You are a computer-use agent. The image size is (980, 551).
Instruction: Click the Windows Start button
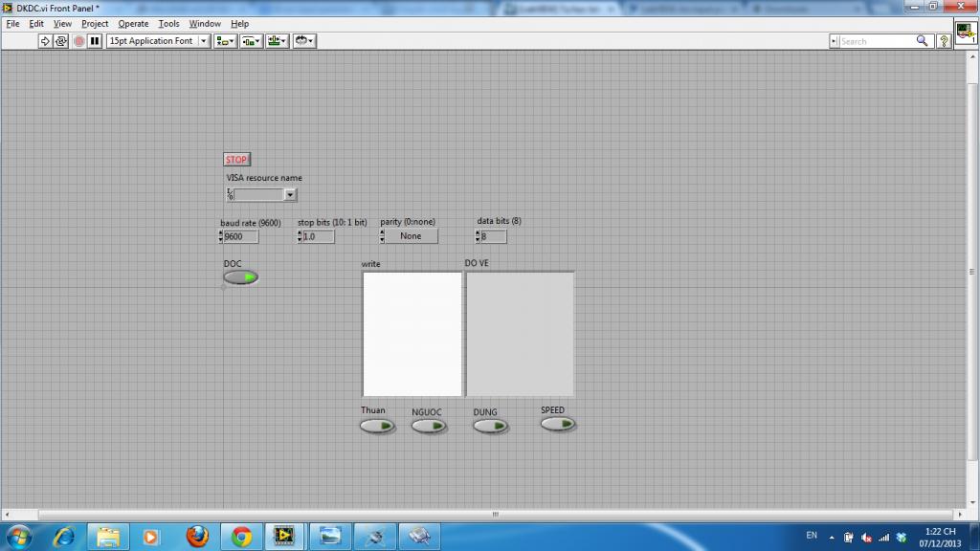point(19,537)
